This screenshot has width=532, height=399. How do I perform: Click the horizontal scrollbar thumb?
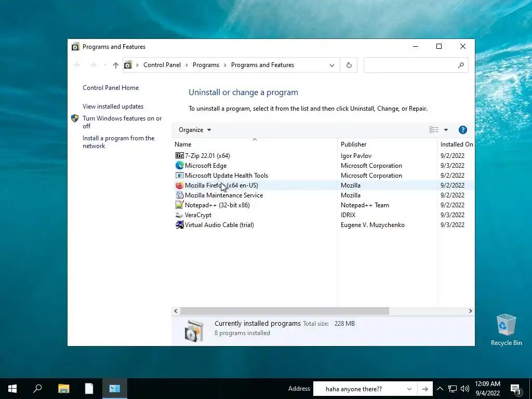coord(284,311)
